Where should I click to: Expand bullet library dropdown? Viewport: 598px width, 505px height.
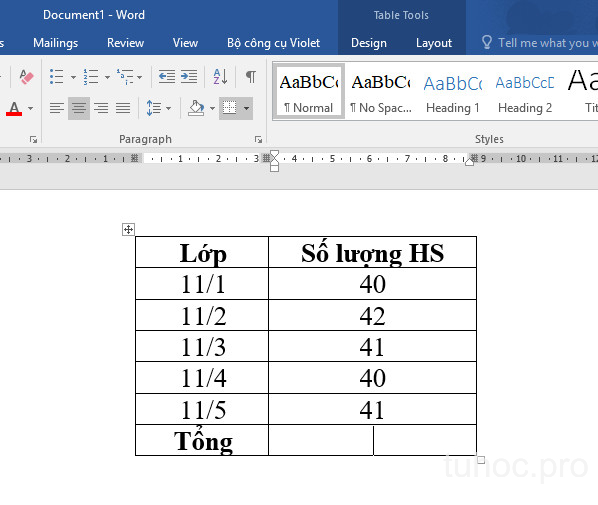73,77
